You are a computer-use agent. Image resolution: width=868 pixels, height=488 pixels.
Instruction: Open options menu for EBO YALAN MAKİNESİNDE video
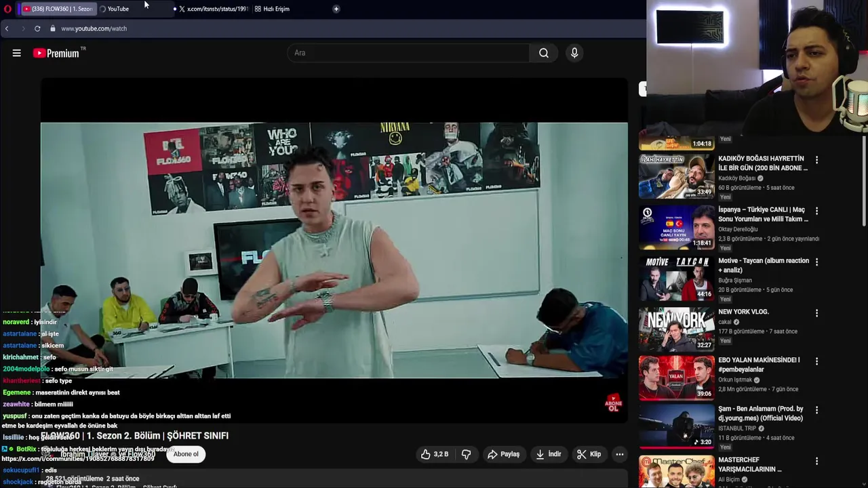click(816, 361)
